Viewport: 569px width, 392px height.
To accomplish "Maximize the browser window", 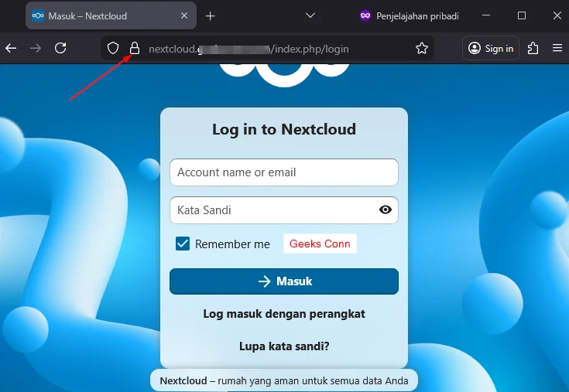I will [522, 15].
